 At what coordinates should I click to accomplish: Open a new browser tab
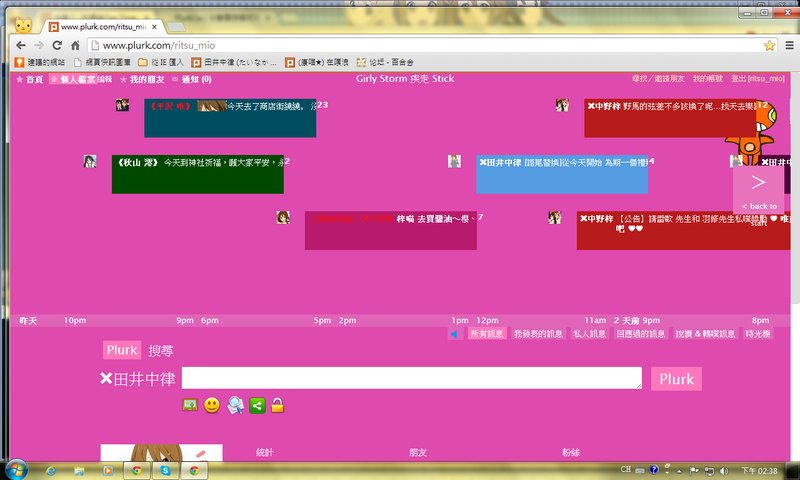(x=176, y=27)
